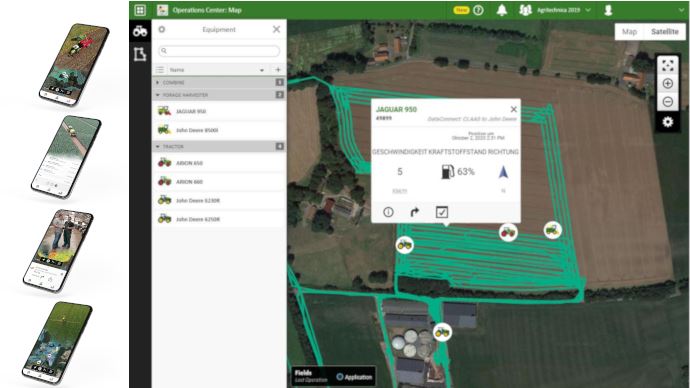The width and height of the screenshot is (690, 388).
Task: Click tractor marker near the silos
Action: point(442,332)
